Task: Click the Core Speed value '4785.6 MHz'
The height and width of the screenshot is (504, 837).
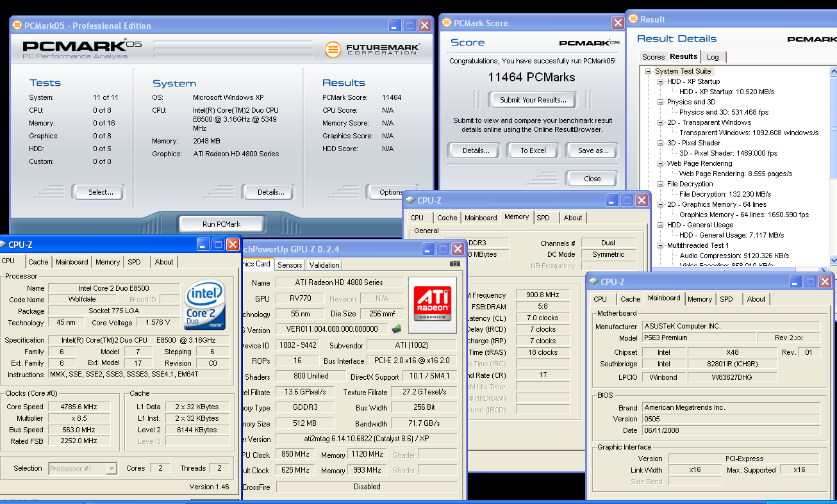Action: [x=79, y=407]
